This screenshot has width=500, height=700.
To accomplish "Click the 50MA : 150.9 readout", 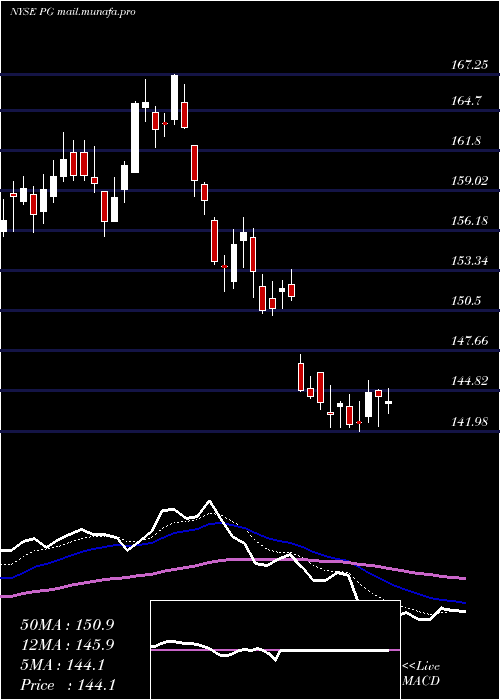I will (67, 625).
